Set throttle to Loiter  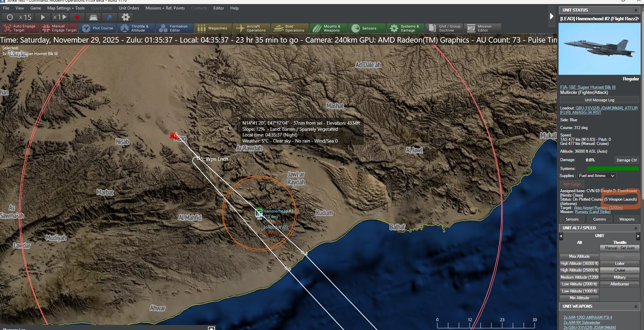pos(620,263)
